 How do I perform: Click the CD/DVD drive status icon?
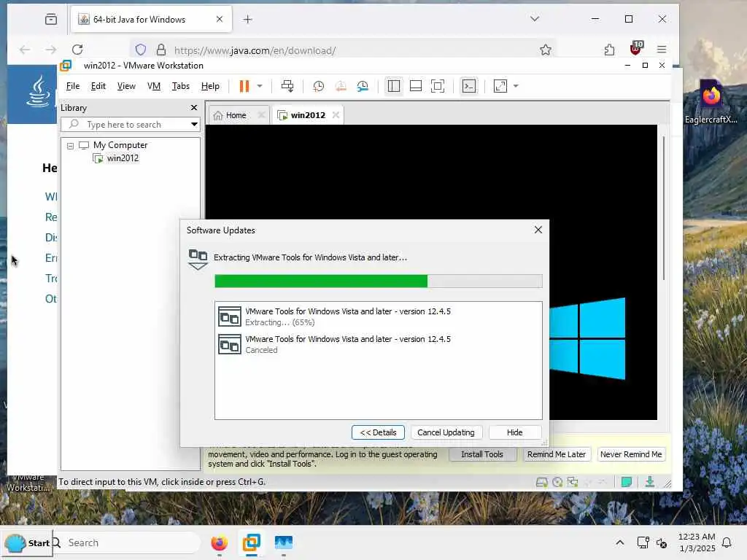tap(557, 483)
